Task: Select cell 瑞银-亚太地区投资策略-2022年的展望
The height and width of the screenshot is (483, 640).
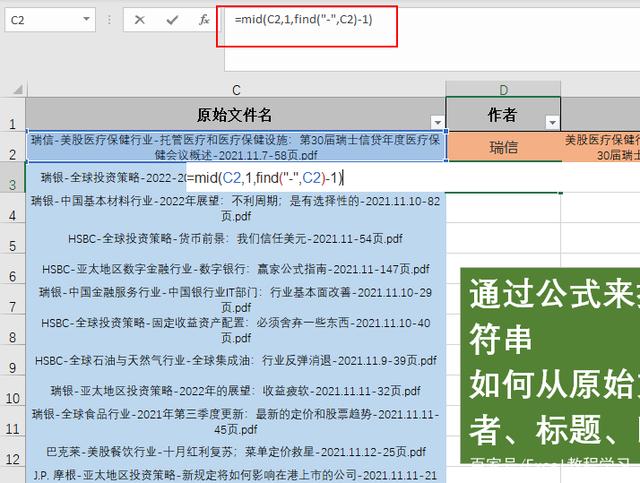Action: click(236, 391)
